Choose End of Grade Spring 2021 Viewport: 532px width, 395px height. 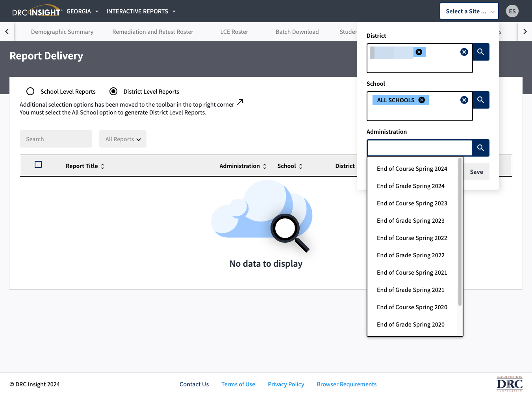(x=412, y=290)
